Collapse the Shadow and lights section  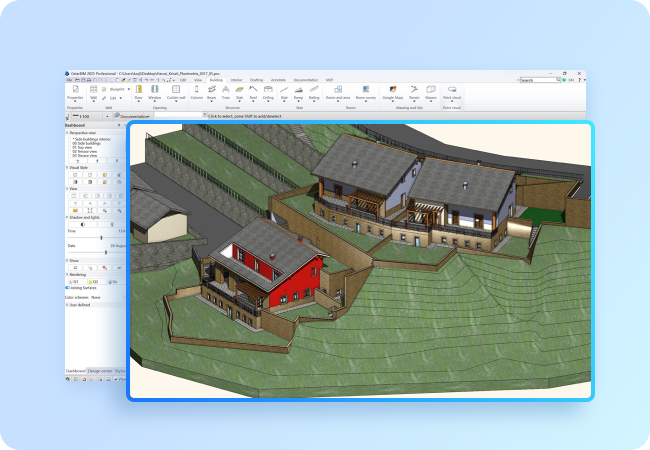[67, 216]
